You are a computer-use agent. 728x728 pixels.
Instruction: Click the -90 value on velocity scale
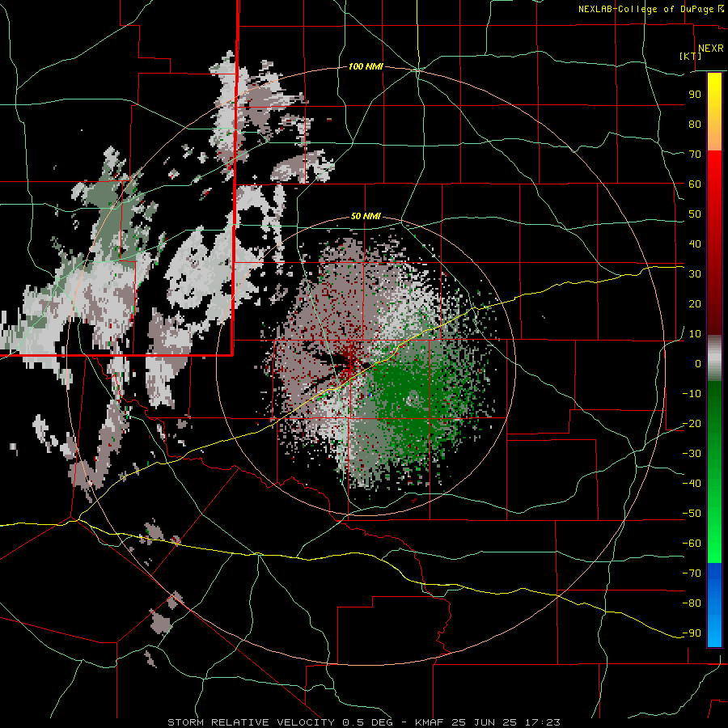(692, 633)
